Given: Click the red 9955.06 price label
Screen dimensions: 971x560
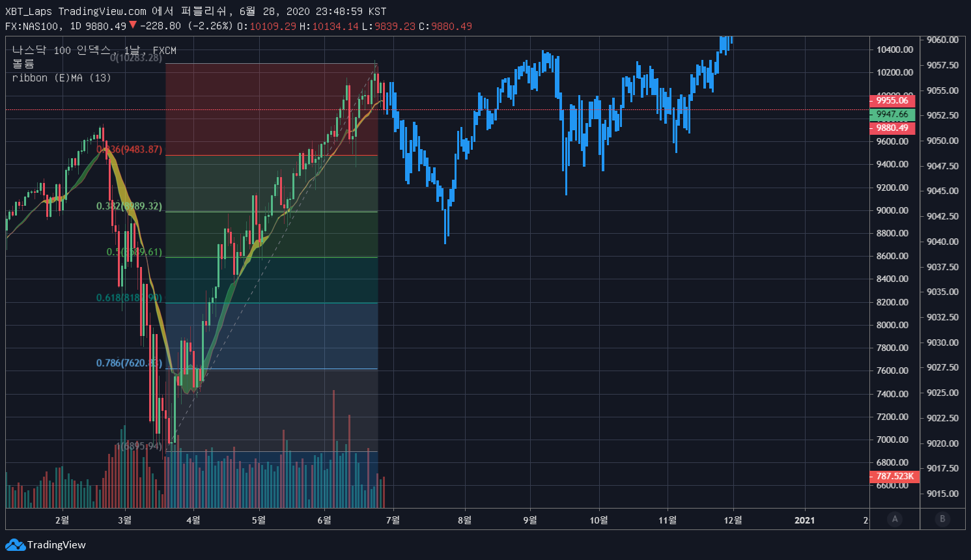Looking at the screenshot, I should [x=892, y=100].
